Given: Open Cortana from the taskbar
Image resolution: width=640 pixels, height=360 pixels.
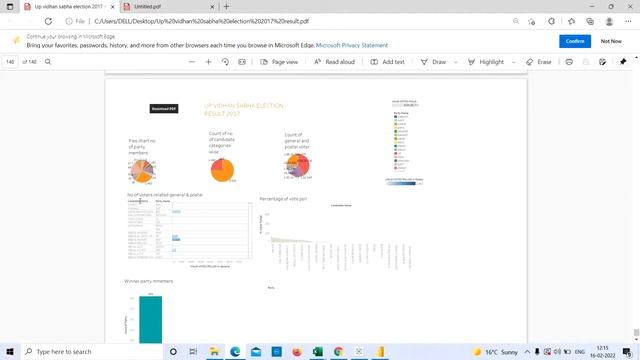Looking at the screenshot, I should 173,351.
